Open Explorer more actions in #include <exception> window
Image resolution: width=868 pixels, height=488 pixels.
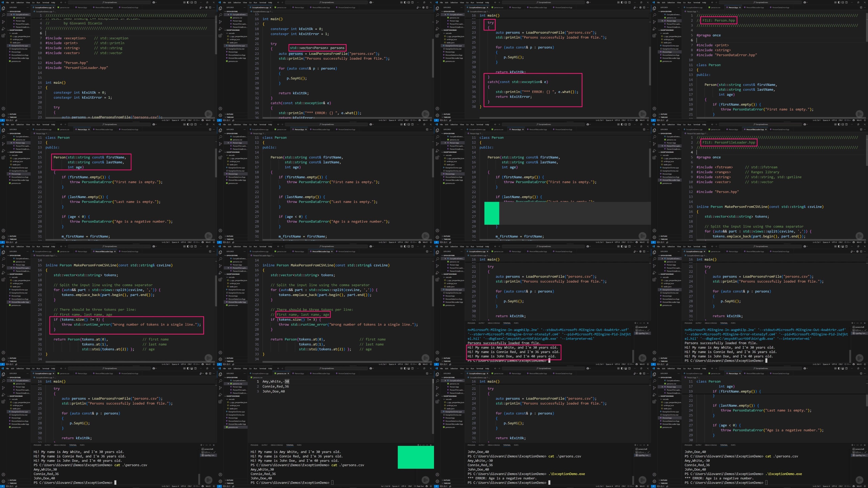tap(28, 7)
